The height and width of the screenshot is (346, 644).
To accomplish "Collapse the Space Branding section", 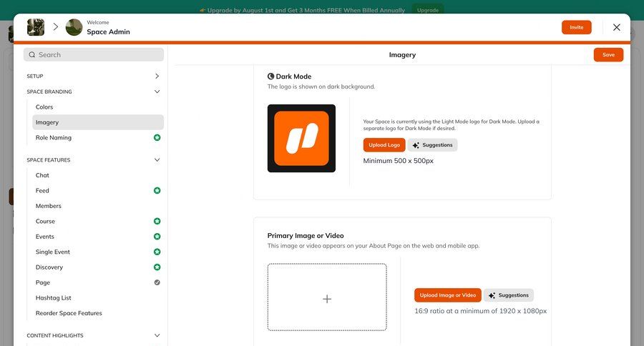I will 157,92.
